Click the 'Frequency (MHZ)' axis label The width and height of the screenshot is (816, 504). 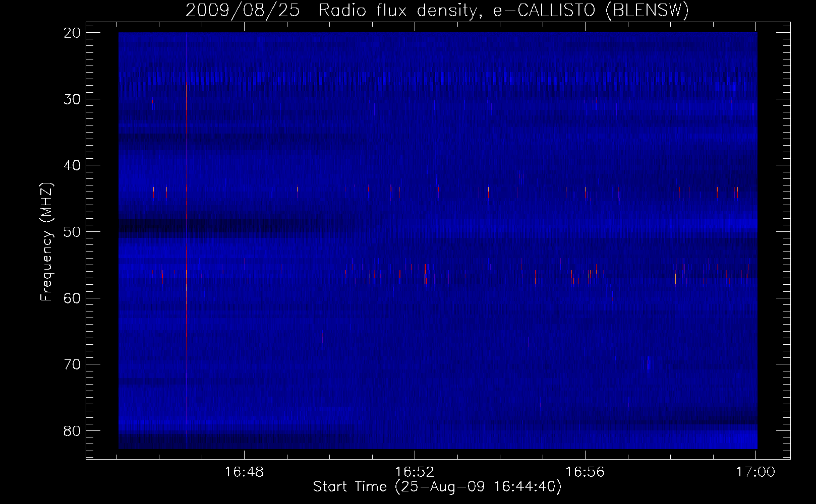[46, 242]
